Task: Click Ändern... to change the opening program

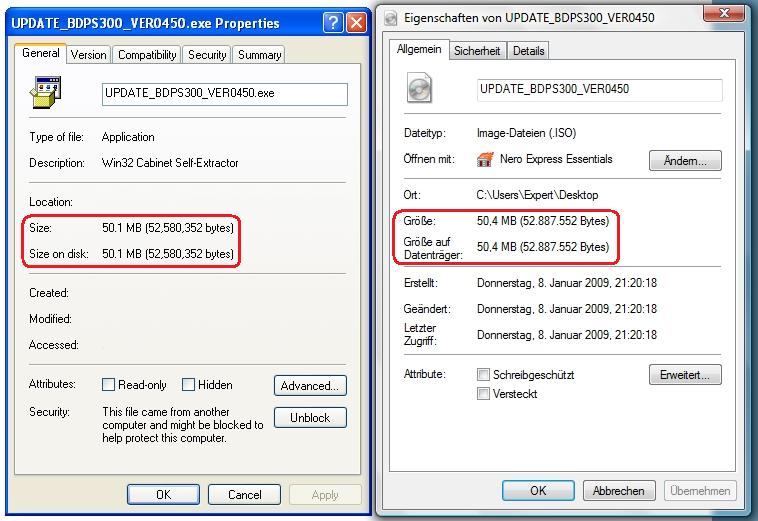Action: click(x=685, y=160)
